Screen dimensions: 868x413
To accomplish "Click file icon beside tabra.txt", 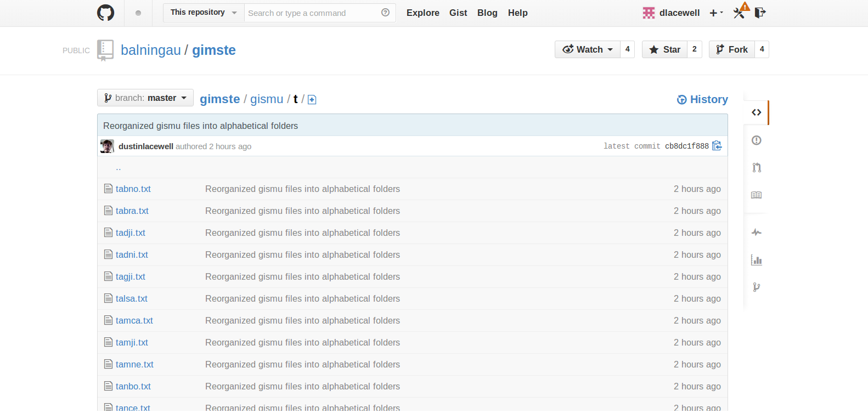I will click(x=108, y=211).
